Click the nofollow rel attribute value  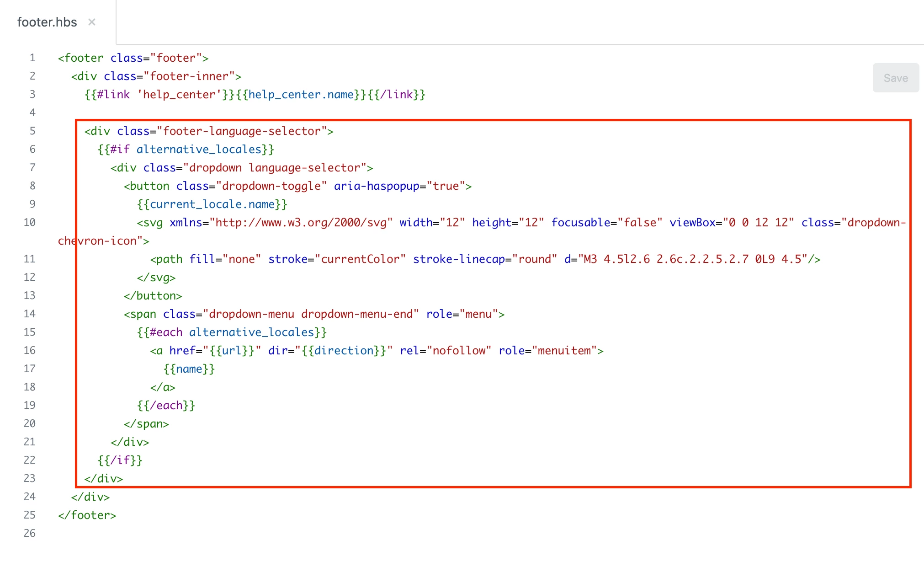pyautogui.click(x=458, y=351)
